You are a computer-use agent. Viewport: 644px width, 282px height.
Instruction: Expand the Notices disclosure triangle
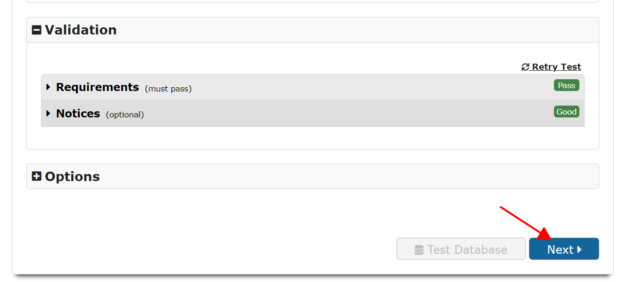click(48, 114)
